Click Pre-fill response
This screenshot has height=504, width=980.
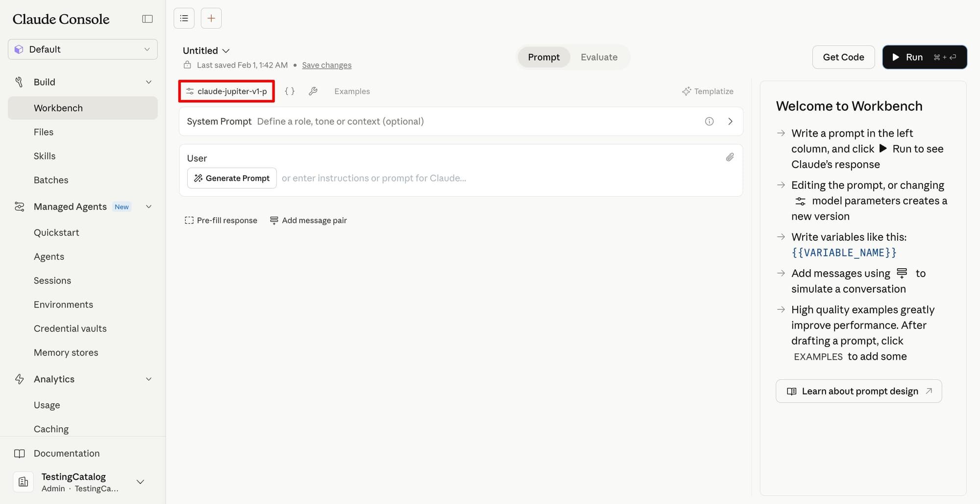pos(221,220)
